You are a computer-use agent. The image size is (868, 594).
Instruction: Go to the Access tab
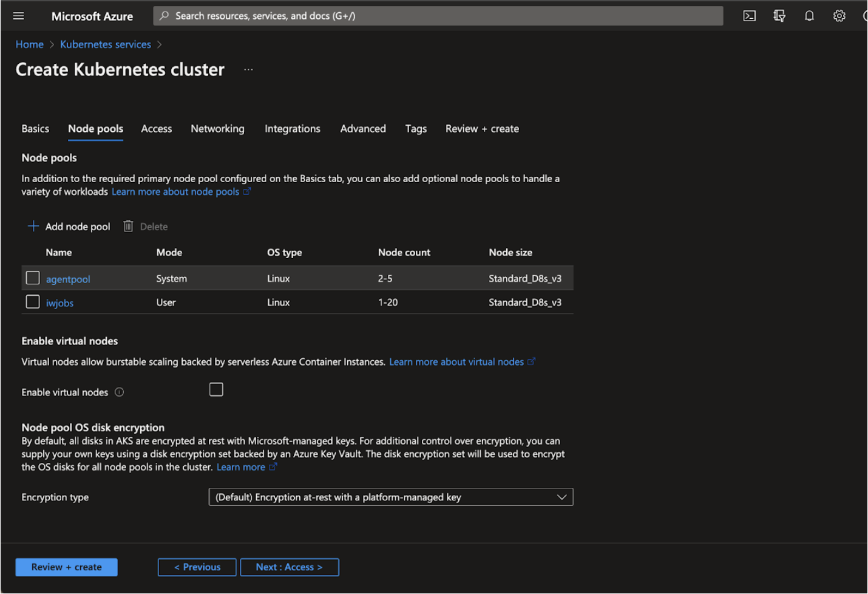(x=157, y=129)
